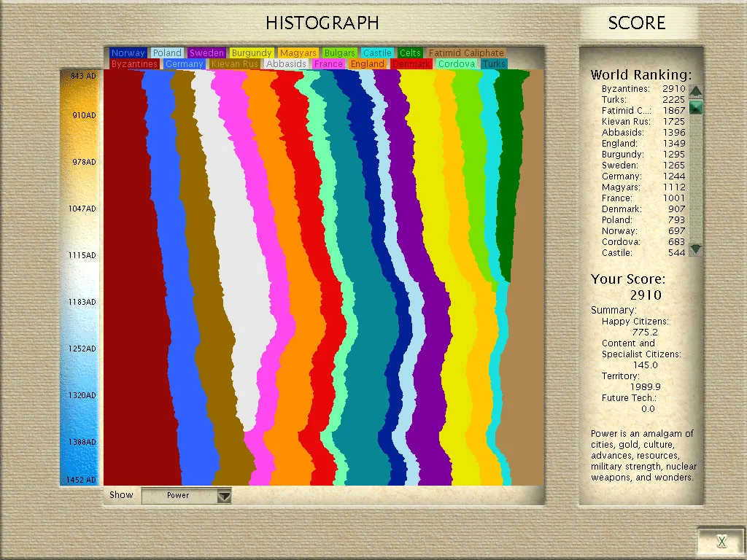Click Turks row in World Ranking
747x560 pixels.
[x=643, y=99]
